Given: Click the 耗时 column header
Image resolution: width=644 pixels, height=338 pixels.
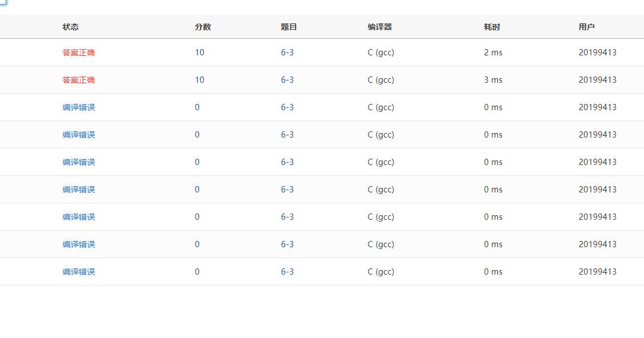Looking at the screenshot, I should (492, 27).
